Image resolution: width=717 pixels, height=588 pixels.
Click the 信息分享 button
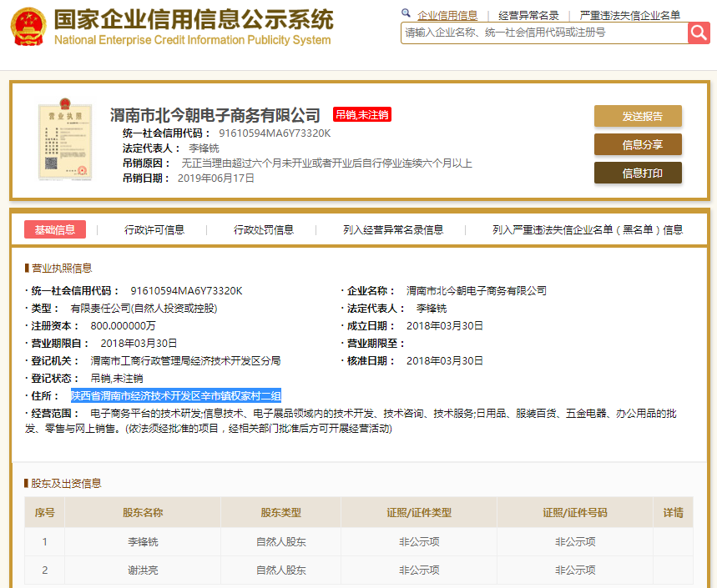(638, 145)
